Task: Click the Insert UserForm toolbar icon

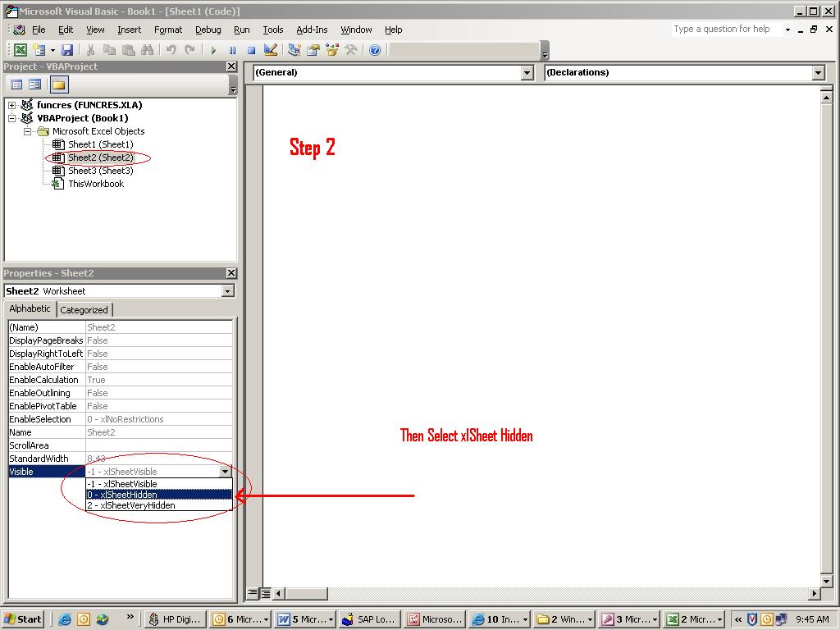Action: pos(39,50)
